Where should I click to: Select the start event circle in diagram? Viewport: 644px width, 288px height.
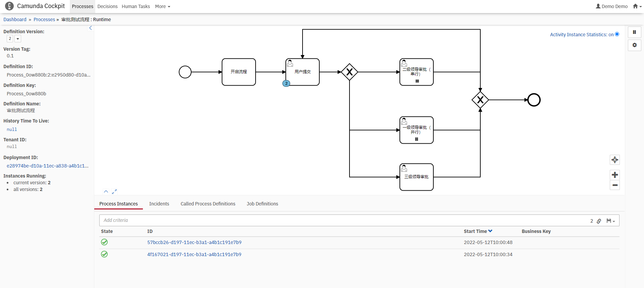[185, 72]
